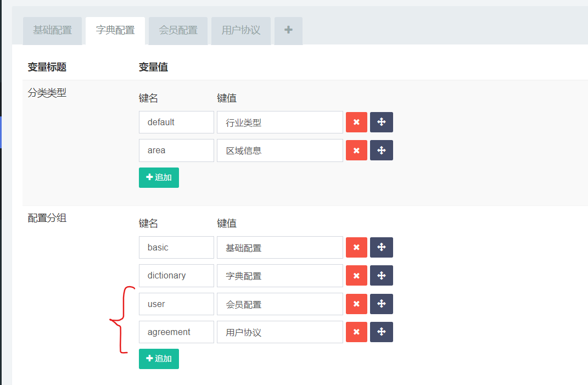Switch to the 基础配置 tab

pos(52,31)
